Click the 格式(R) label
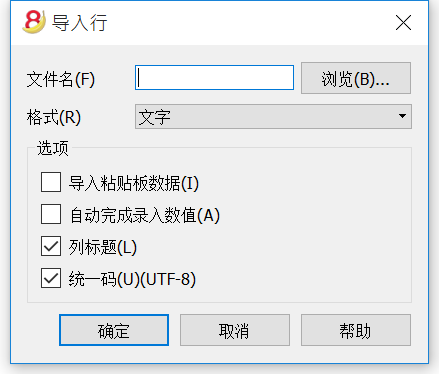Image resolution: width=439 pixels, height=374 pixels. (x=54, y=117)
